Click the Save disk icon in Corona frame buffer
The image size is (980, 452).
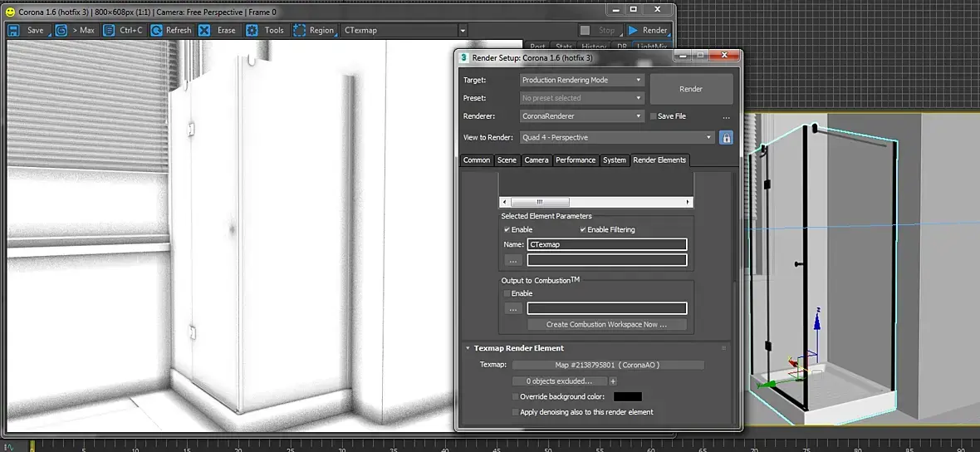[x=13, y=30]
